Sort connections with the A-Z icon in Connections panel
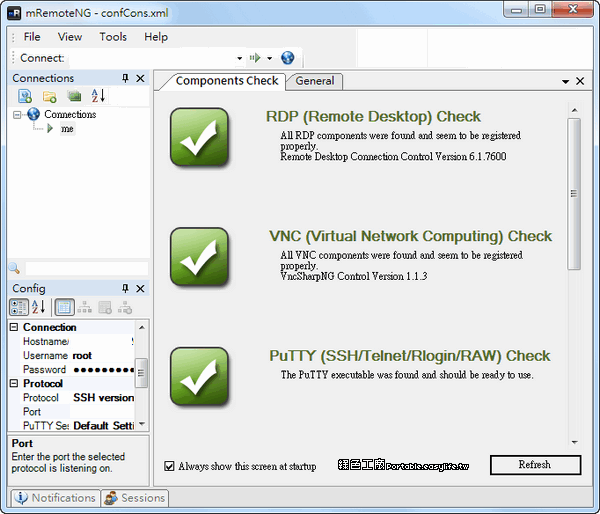Screen dimensions: 600x514 click(98, 96)
